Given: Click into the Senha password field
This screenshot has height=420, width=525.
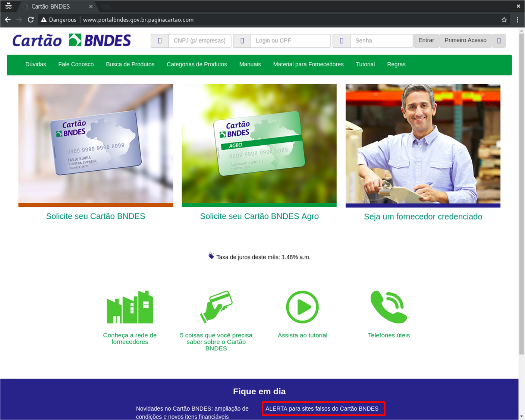Looking at the screenshot, I should click(381, 41).
